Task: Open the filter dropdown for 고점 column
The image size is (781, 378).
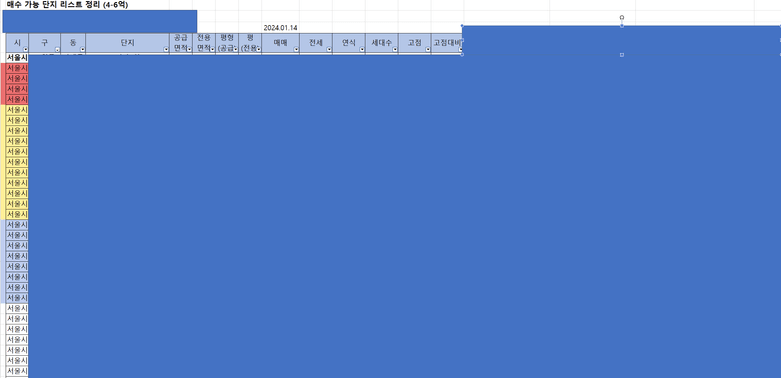Action: pos(427,50)
